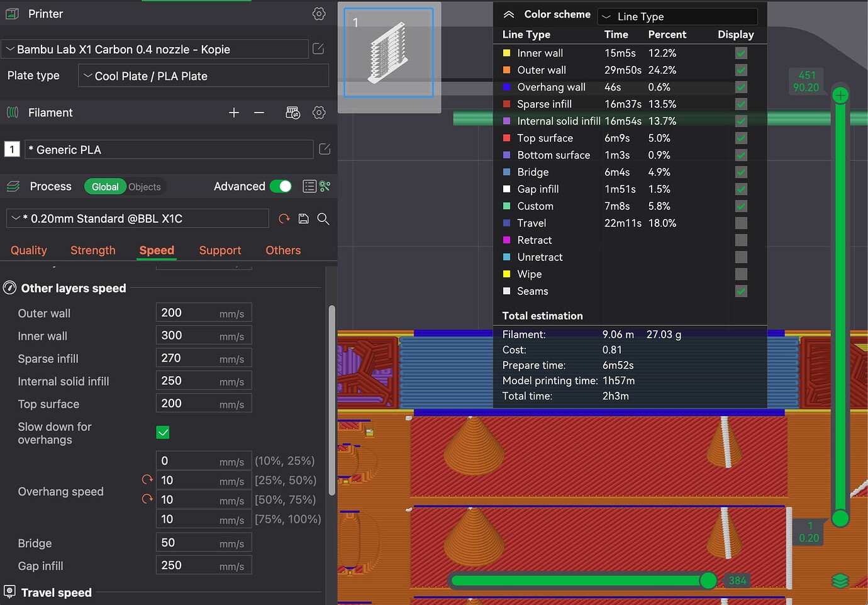This screenshot has height=605, width=868.
Task: Uncheck Slow down for overhangs
Action: click(163, 433)
